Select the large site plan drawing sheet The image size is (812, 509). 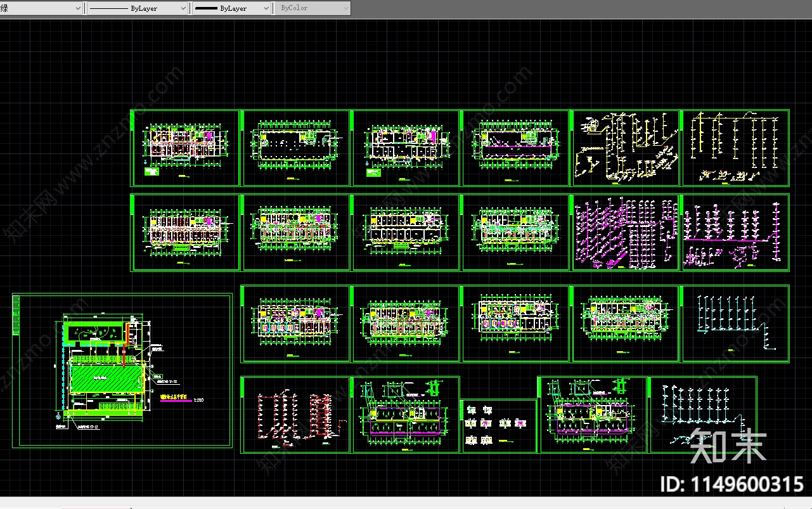[122, 370]
